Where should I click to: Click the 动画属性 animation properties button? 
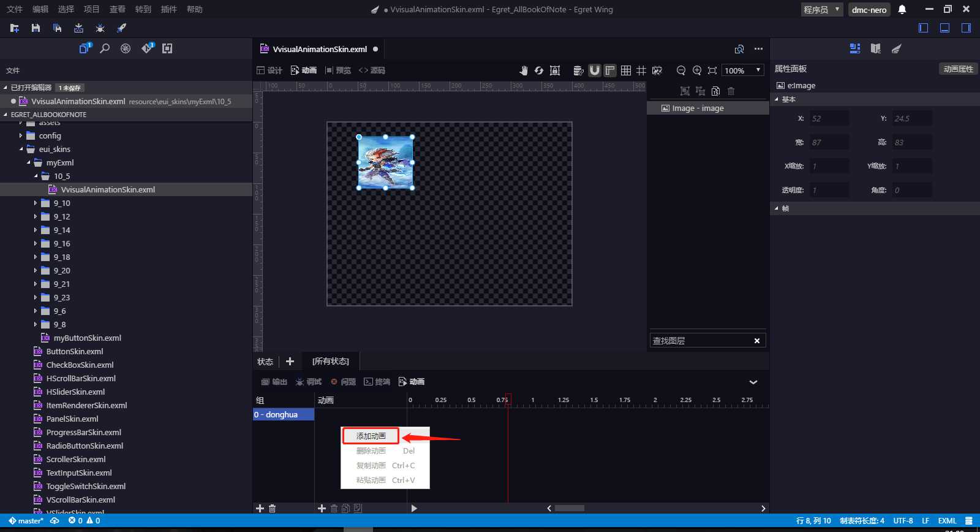pos(958,69)
